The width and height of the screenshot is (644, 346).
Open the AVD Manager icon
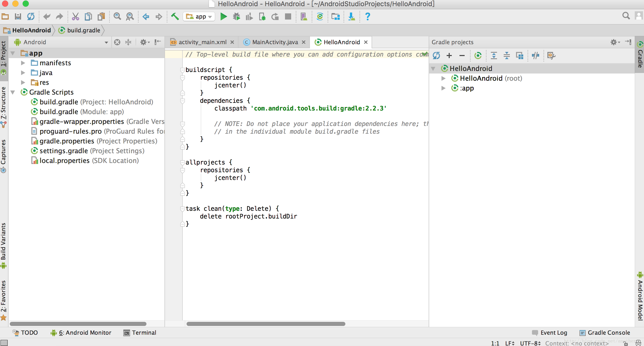pyautogui.click(x=304, y=17)
